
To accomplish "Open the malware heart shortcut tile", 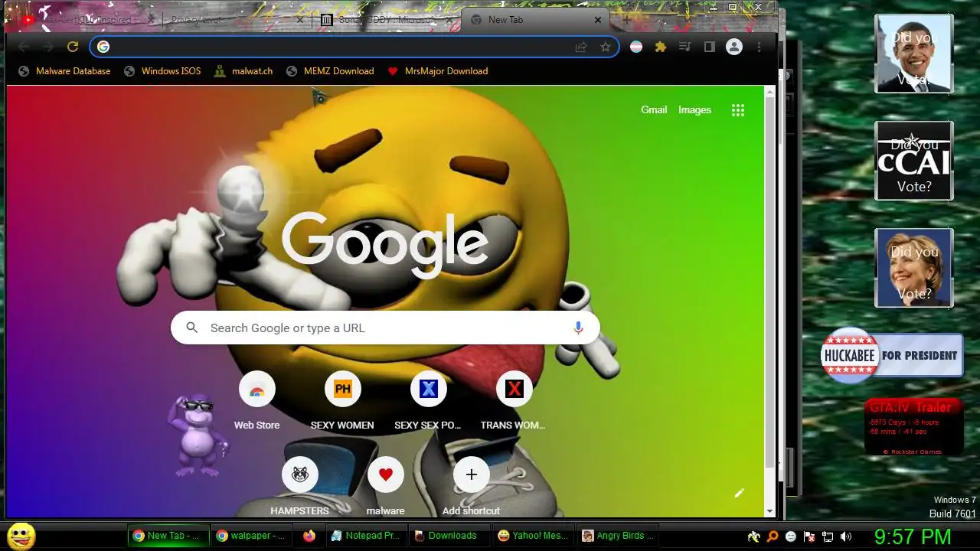I will 385,485.
